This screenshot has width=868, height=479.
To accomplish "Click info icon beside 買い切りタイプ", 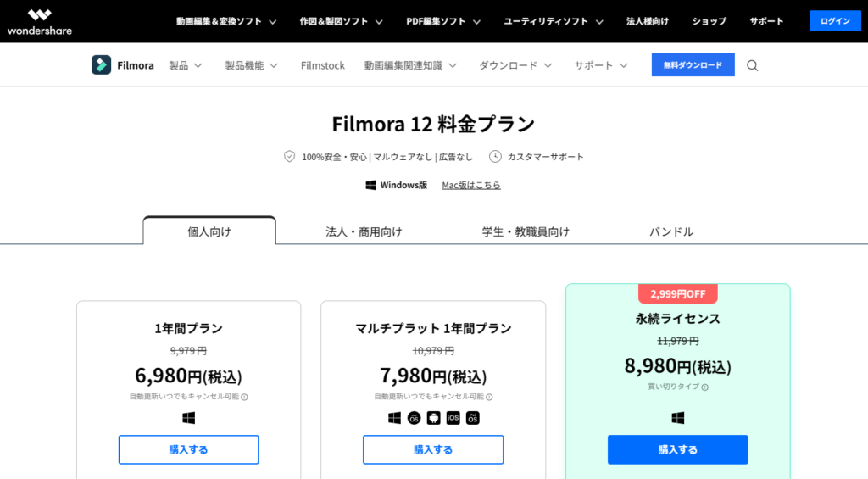I will tap(705, 387).
